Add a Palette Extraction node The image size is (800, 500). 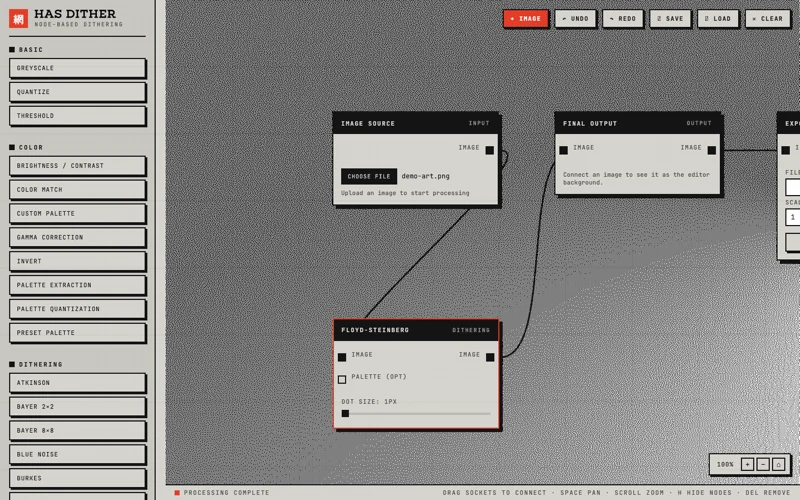77,285
